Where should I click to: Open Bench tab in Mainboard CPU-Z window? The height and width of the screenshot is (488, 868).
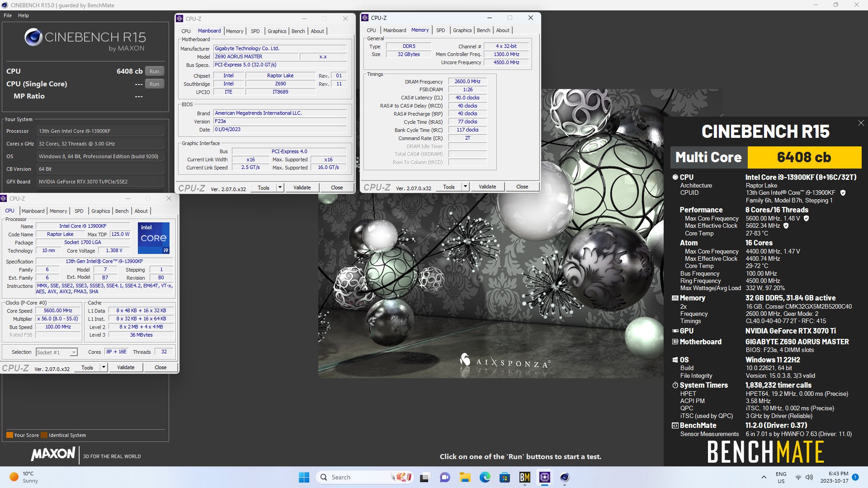click(x=298, y=31)
